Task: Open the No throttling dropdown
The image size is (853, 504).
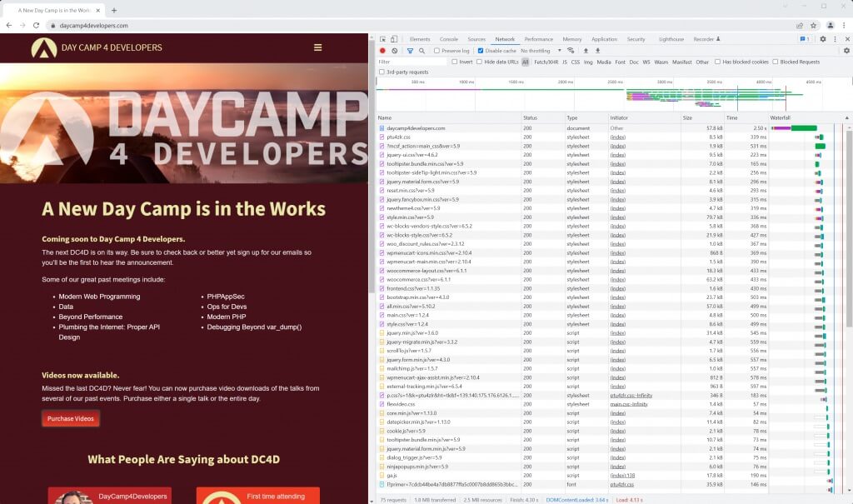Action: pos(541,51)
